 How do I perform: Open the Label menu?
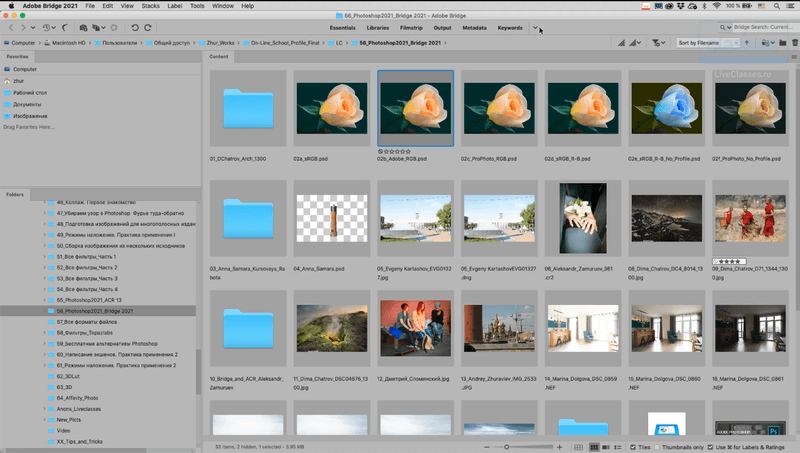tap(174, 6)
